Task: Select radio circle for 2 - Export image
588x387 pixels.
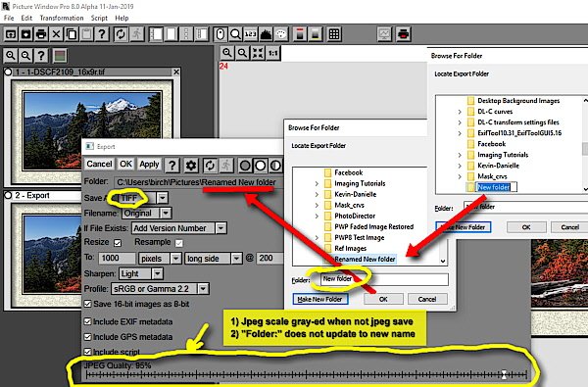Action: point(8,195)
